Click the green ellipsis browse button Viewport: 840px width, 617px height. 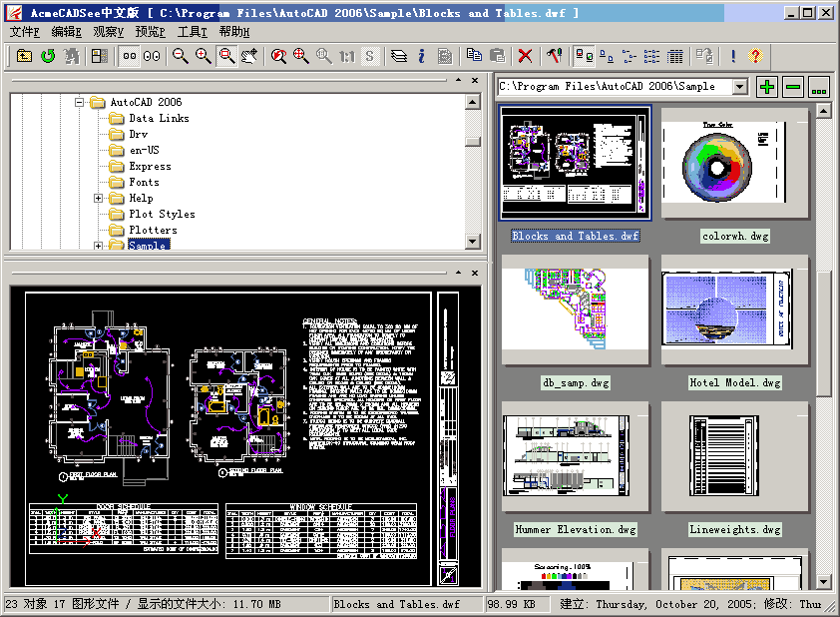(819, 86)
